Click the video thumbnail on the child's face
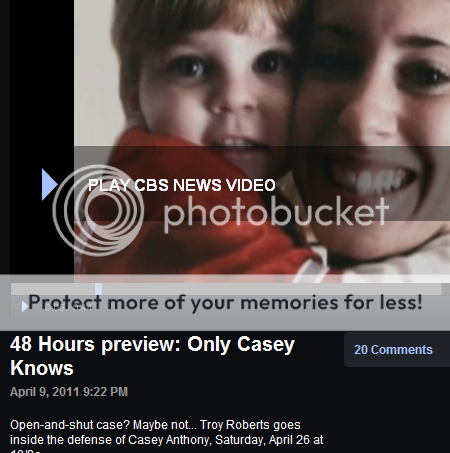Image resolution: width=450 pixels, height=453 pixels. [213, 87]
